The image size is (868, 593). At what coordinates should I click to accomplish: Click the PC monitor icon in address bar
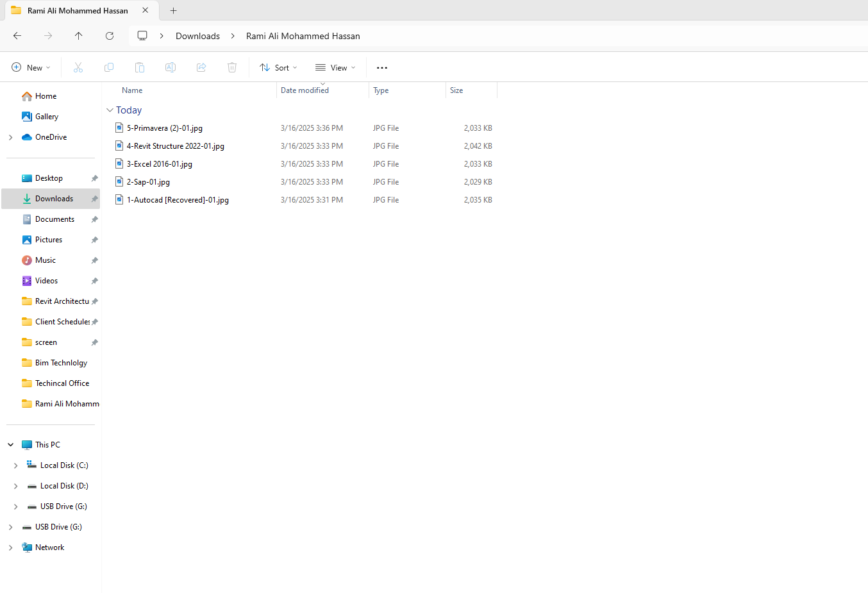142,36
